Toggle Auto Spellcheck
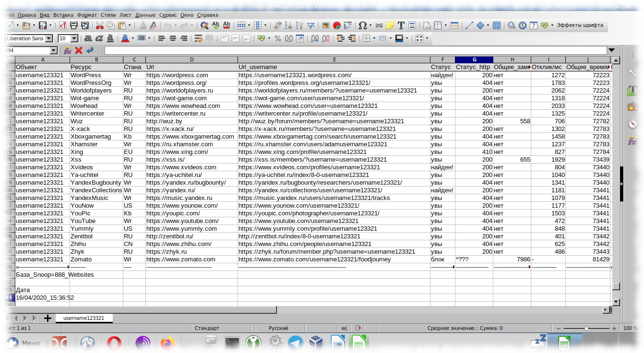Image resolution: width=644 pixels, height=353 pixels. [x=227, y=25]
